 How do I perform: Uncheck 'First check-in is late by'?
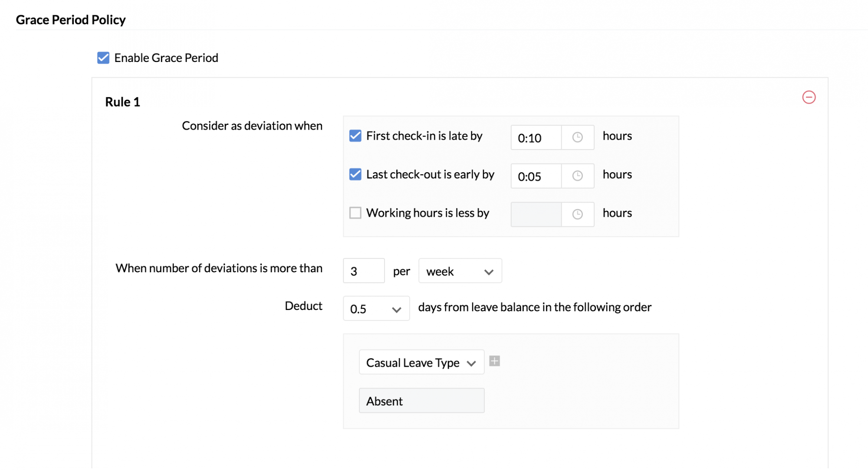pos(355,135)
